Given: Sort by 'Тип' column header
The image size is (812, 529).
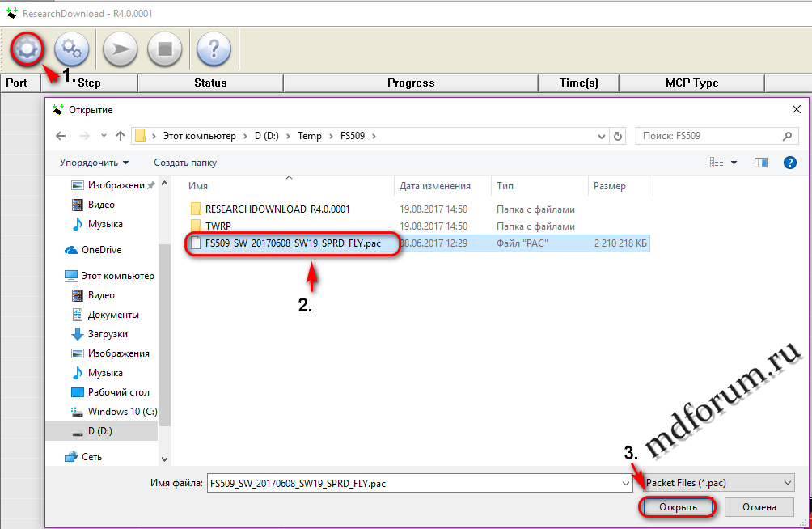Looking at the screenshot, I should (539, 186).
